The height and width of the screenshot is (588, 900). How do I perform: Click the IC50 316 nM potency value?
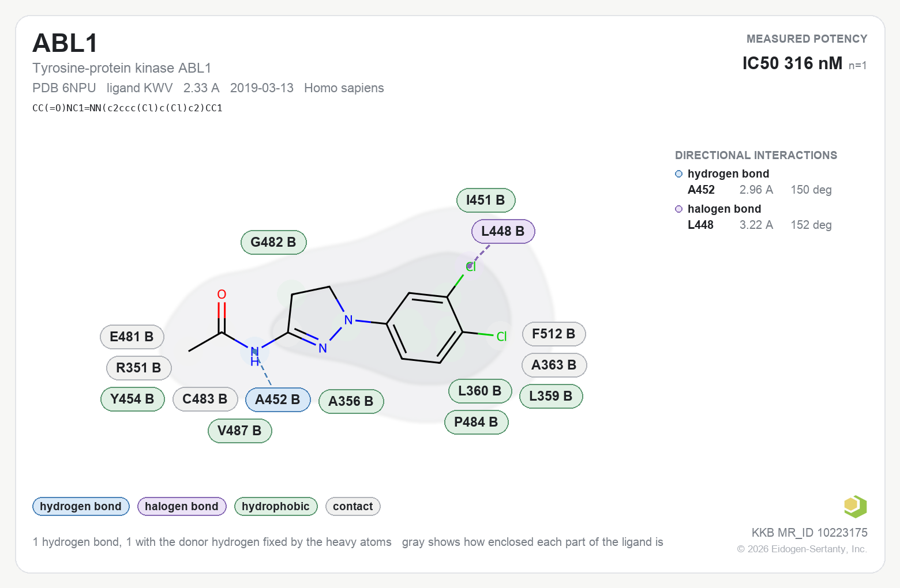pos(792,63)
